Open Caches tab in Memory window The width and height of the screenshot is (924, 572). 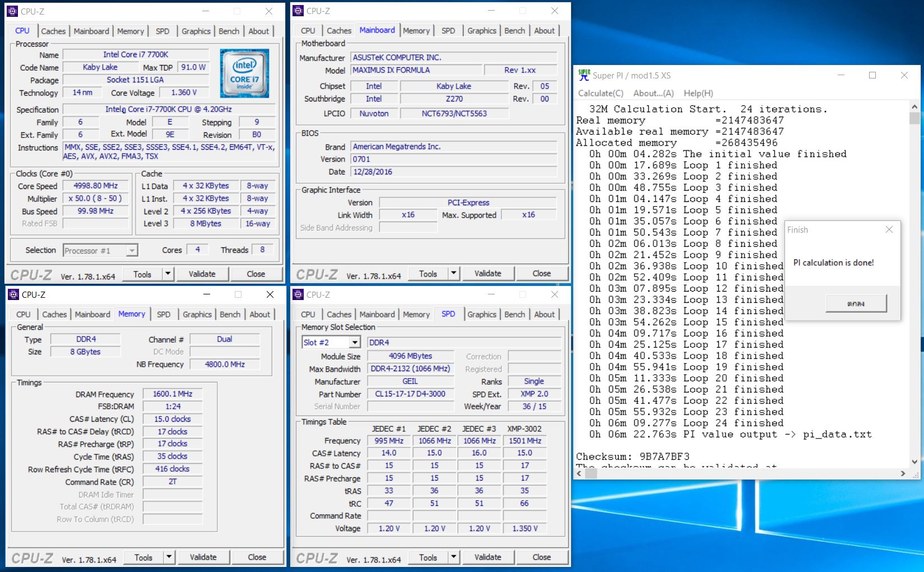pos(54,315)
